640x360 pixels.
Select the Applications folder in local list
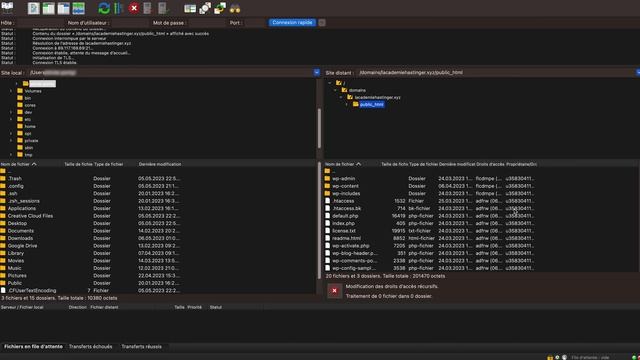(x=22, y=208)
